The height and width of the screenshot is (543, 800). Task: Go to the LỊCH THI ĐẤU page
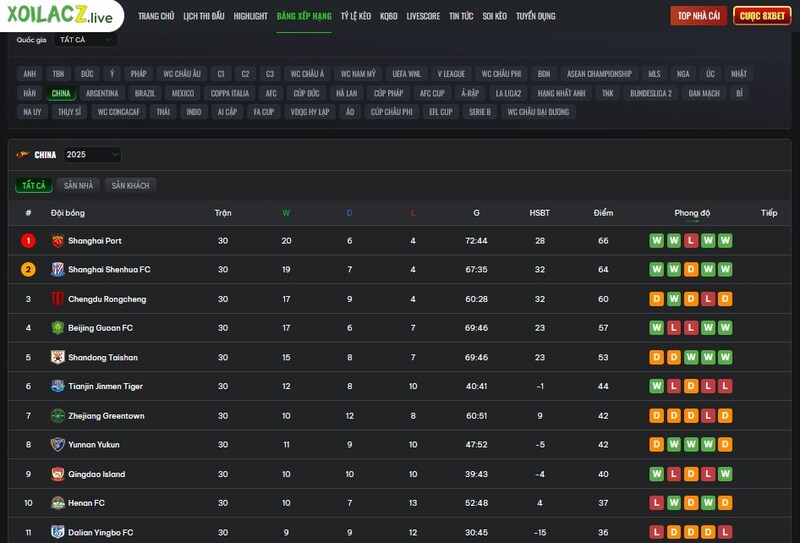[x=204, y=16]
